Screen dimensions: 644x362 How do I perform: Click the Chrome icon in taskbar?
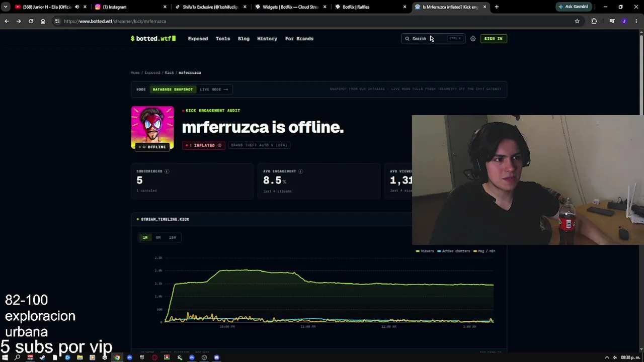click(x=117, y=357)
